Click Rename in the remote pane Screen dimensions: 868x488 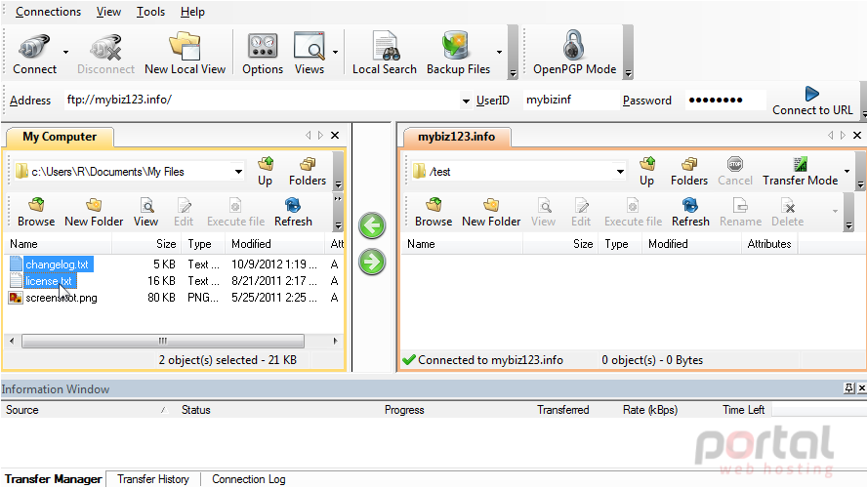click(x=741, y=213)
